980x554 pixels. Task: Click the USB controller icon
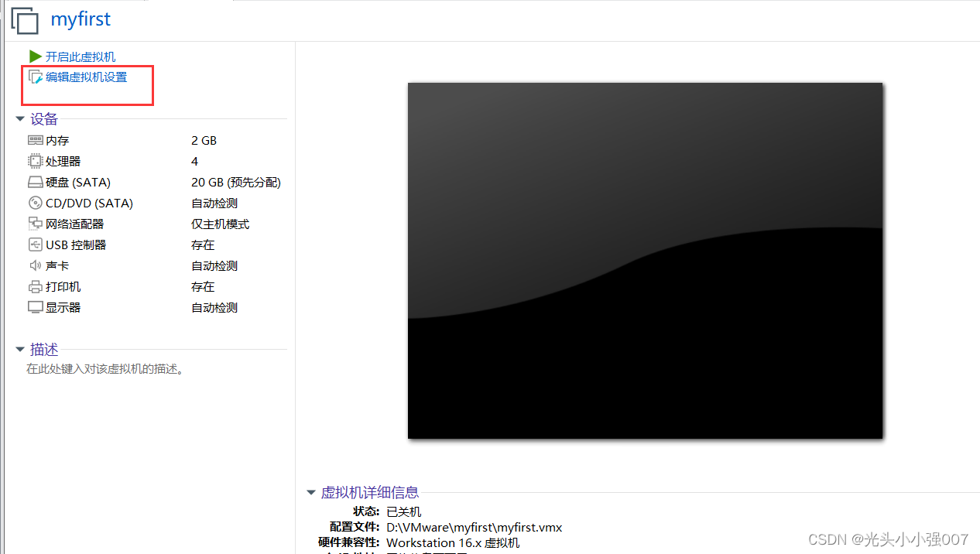(36, 245)
